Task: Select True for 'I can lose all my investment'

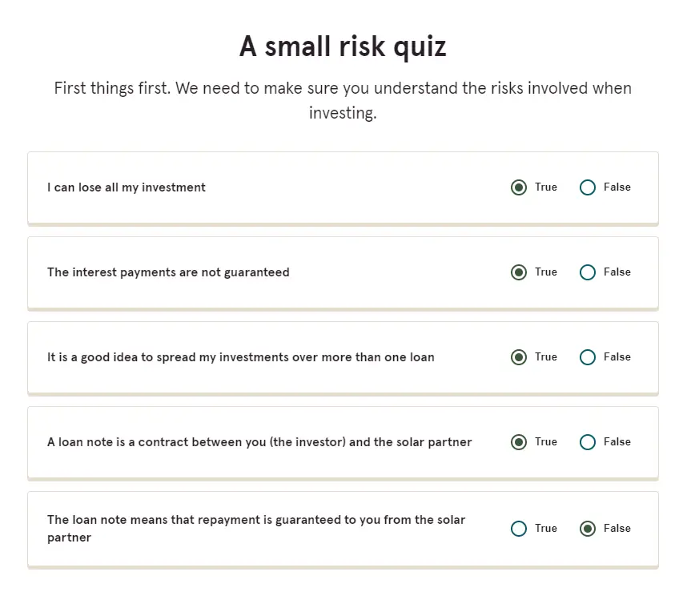Action: (519, 187)
